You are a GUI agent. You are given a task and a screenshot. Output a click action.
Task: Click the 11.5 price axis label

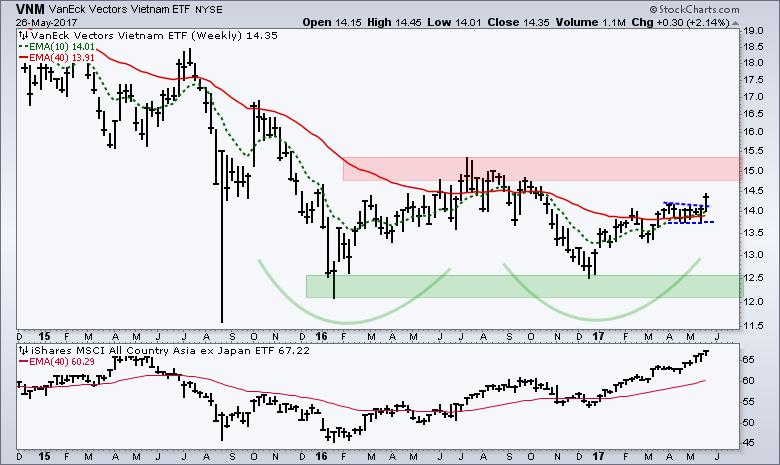click(x=753, y=326)
